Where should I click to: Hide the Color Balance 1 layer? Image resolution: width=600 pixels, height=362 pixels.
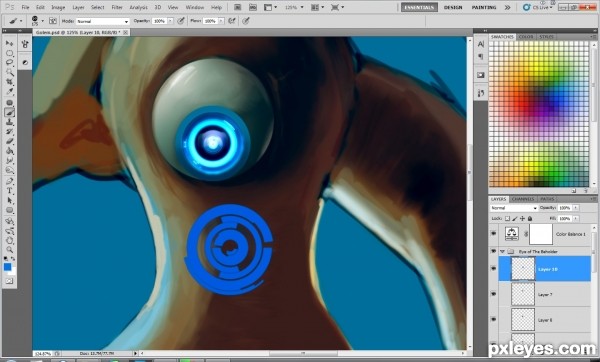pyautogui.click(x=494, y=233)
